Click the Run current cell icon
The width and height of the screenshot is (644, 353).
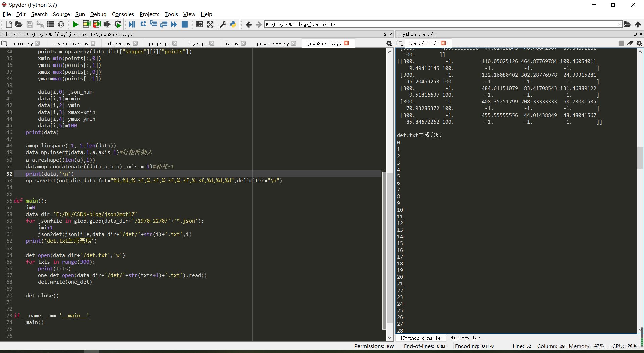pyautogui.click(x=86, y=24)
